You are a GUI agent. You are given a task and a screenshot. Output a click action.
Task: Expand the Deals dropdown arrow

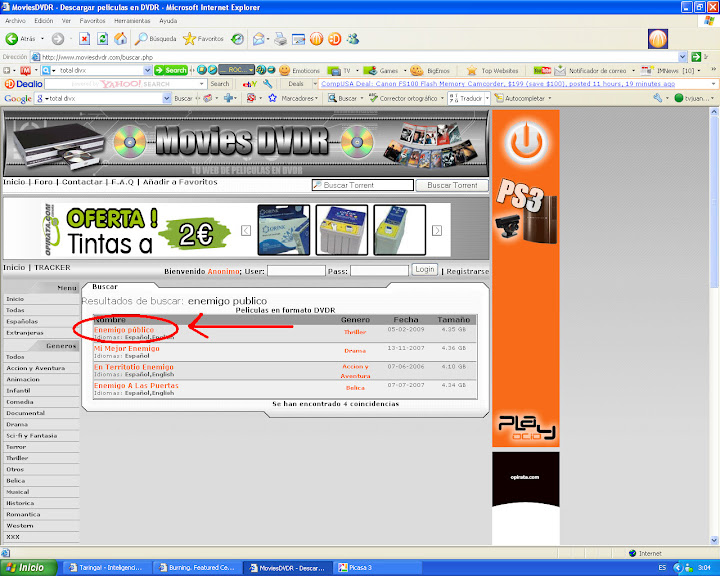point(315,84)
